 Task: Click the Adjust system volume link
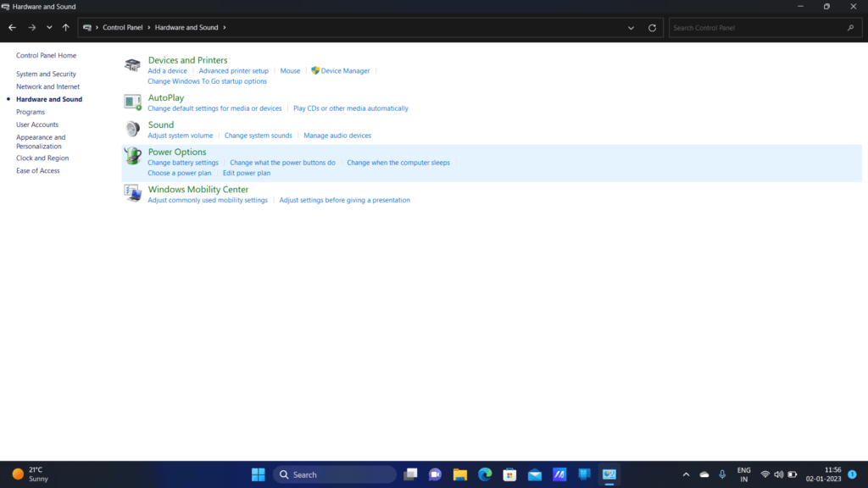point(181,136)
